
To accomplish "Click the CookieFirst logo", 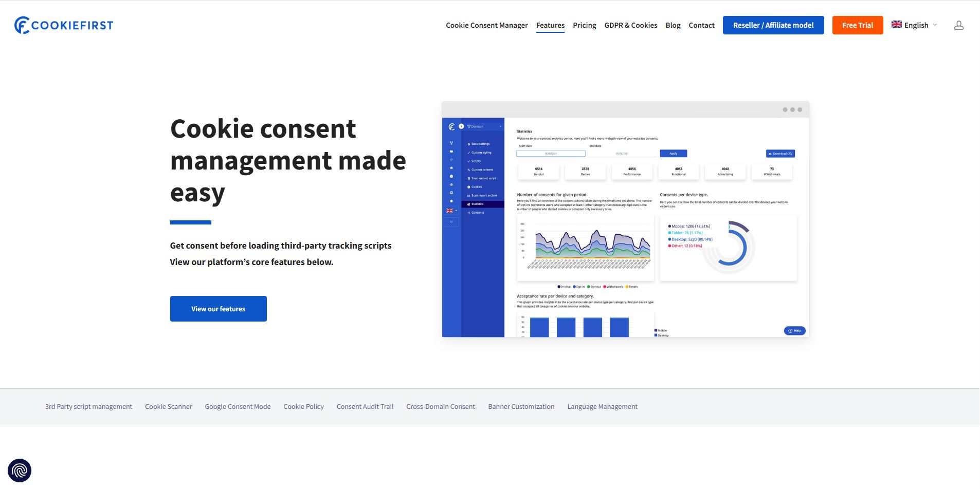I will coord(64,25).
